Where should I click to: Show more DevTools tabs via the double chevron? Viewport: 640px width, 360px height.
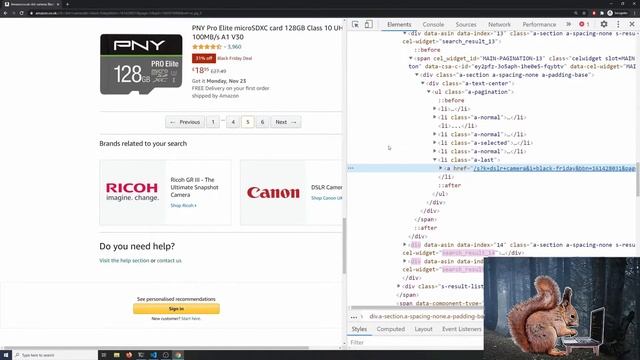569,24
